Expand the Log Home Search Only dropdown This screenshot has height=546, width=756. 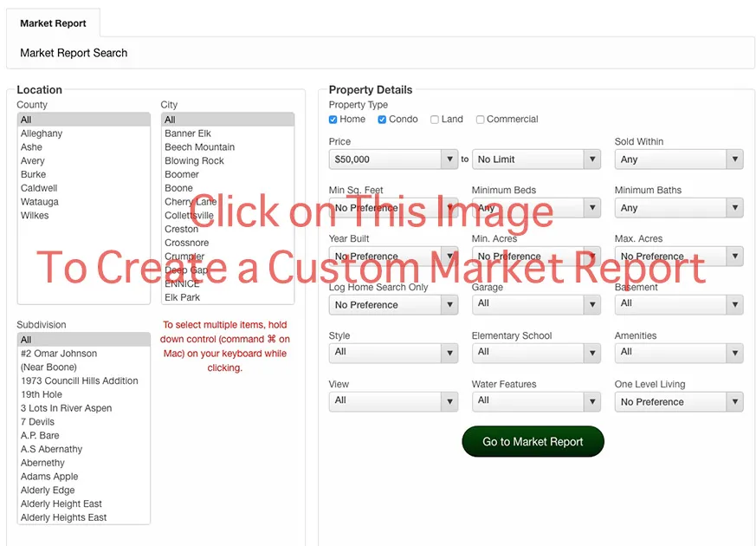[x=393, y=305]
